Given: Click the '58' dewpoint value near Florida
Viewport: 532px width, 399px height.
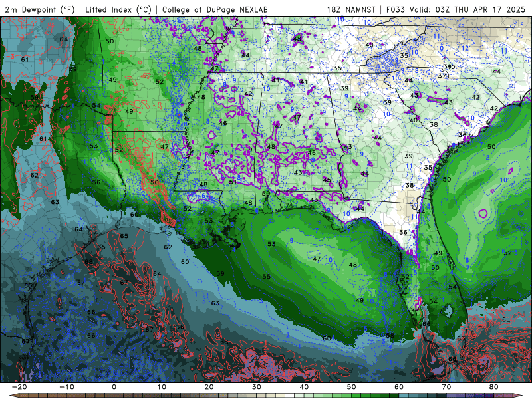Looking at the screenshot, I should tap(390, 336).
